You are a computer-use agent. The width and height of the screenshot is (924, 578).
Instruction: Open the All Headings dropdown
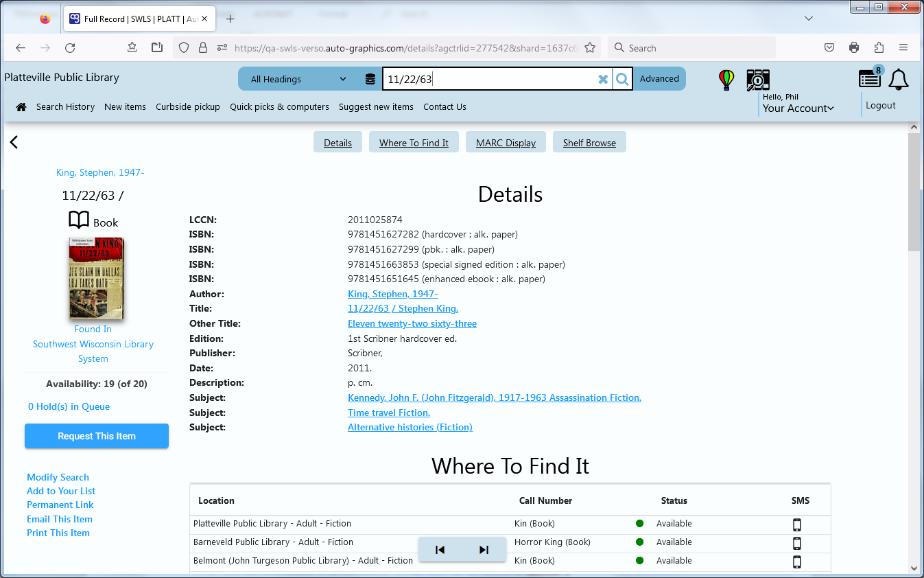pyautogui.click(x=298, y=79)
